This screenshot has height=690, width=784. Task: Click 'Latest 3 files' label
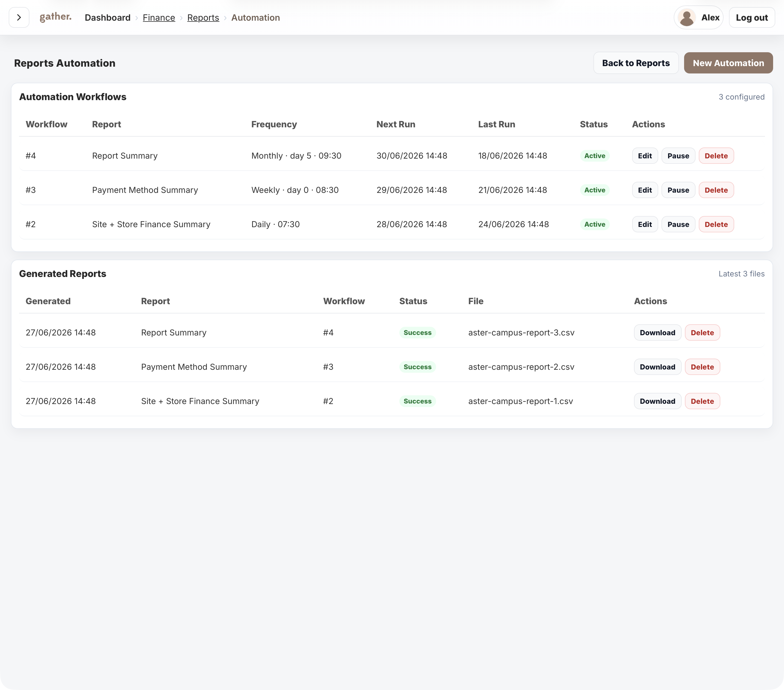[x=741, y=274]
